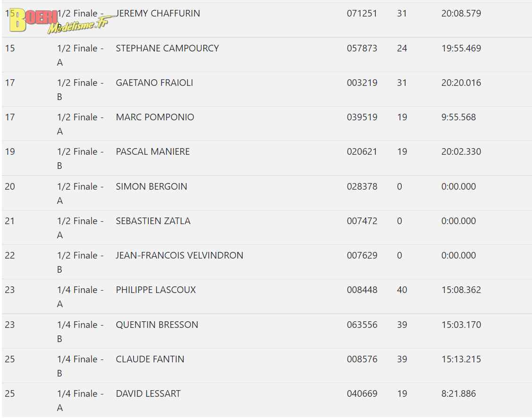Select GAETANO FRAIOLI entry

(x=154, y=83)
